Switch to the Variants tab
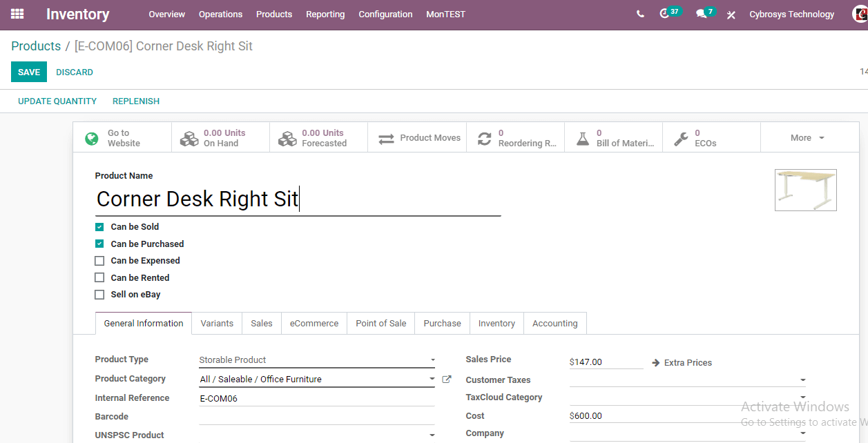Screen dimensions: 868x443 pos(217,323)
